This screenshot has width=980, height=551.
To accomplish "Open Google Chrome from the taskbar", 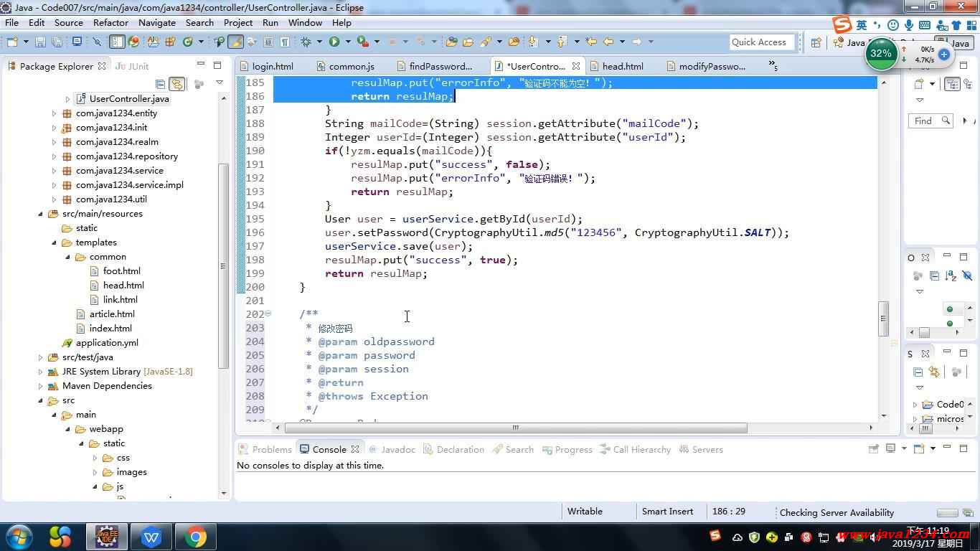I will click(x=194, y=537).
